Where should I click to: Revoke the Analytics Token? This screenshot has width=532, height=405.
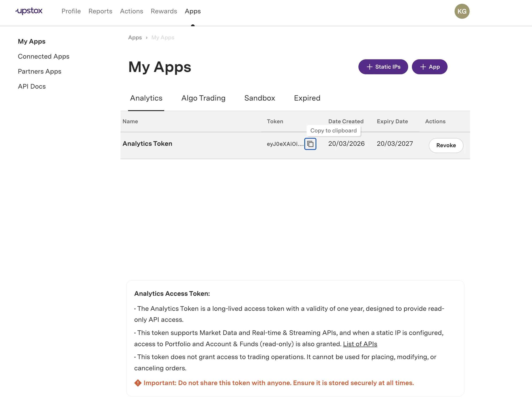446,145
